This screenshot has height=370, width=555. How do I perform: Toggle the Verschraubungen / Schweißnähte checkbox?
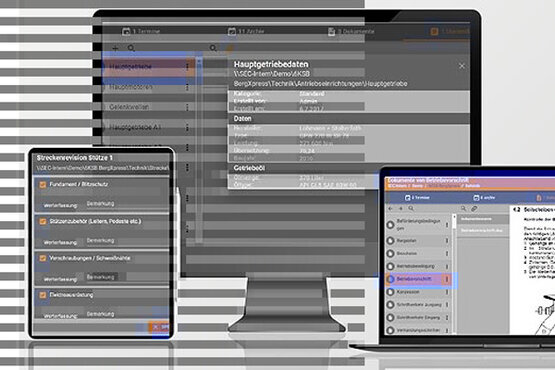[43, 258]
